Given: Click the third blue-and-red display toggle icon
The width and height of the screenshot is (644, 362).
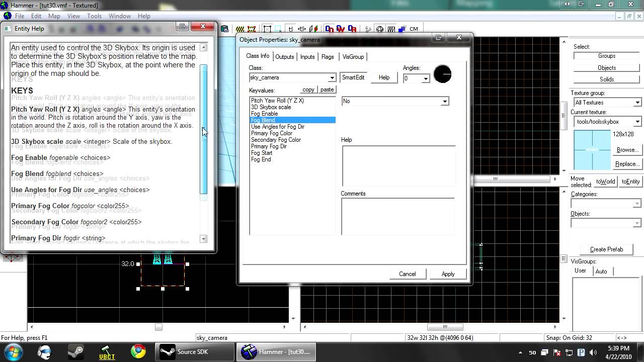Looking at the screenshot, I should 352,29.
